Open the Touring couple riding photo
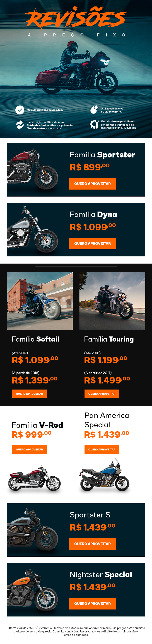Image resolution: width=152 pixels, height=644 pixels. tap(112, 301)
